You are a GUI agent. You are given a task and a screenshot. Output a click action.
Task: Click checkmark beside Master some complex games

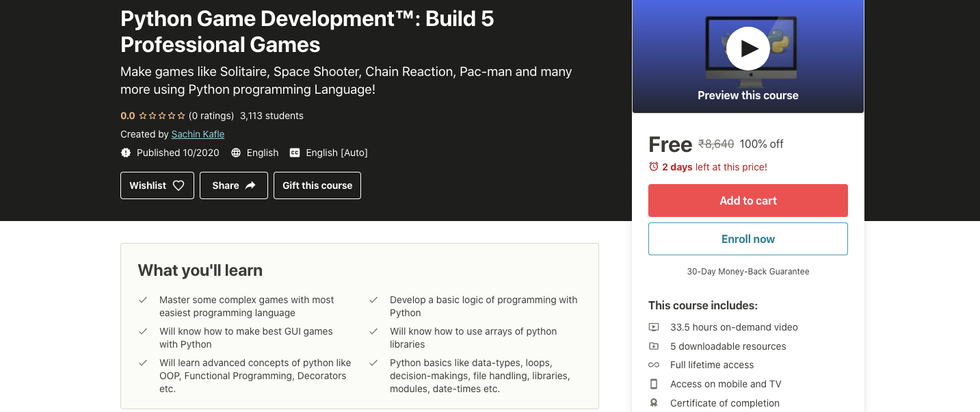click(x=143, y=300)
